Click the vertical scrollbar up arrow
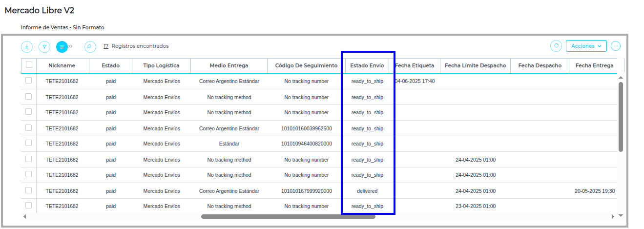644x229 pixels. [621, 78]
